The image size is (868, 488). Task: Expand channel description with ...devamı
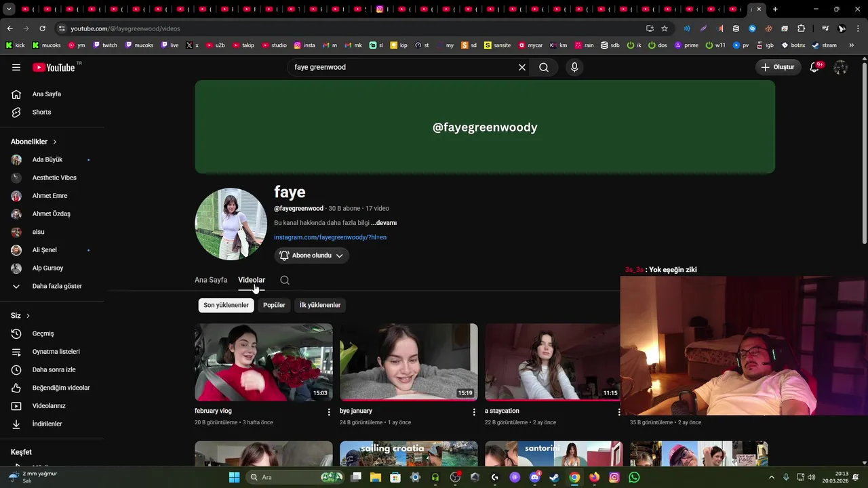384,223
